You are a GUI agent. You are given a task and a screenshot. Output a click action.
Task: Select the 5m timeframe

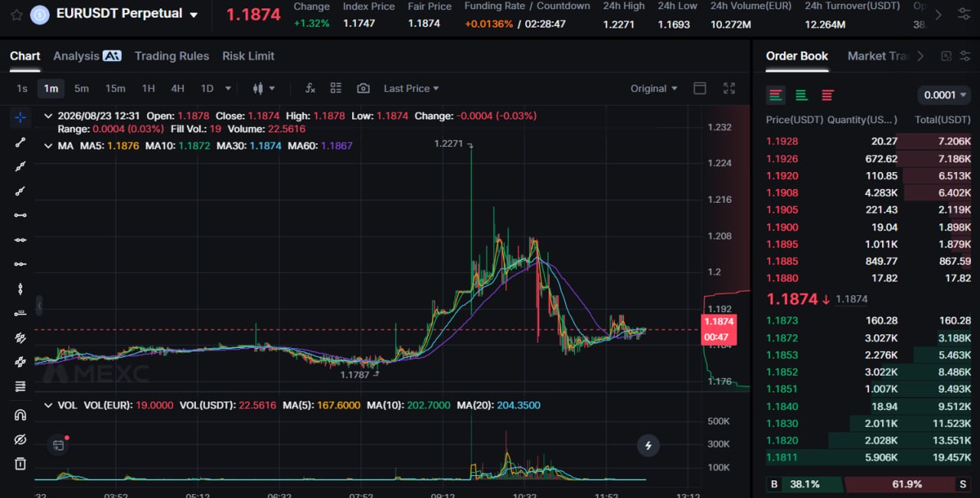tap(81, 88)
